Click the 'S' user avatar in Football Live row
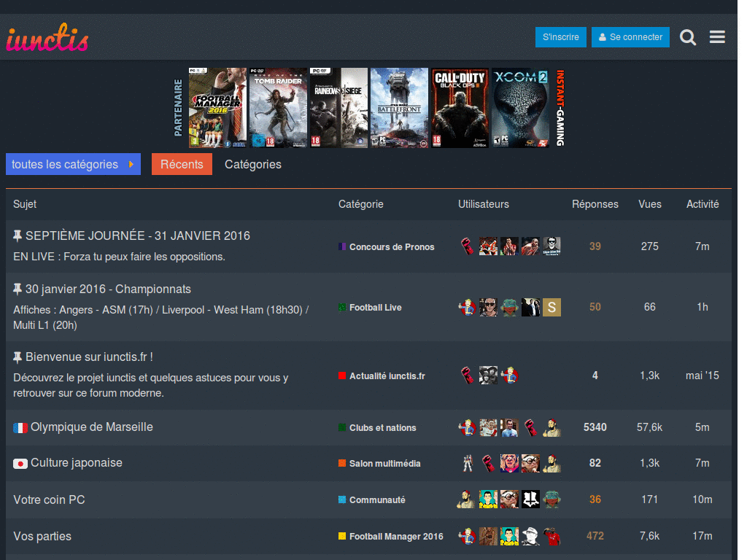 551,307
